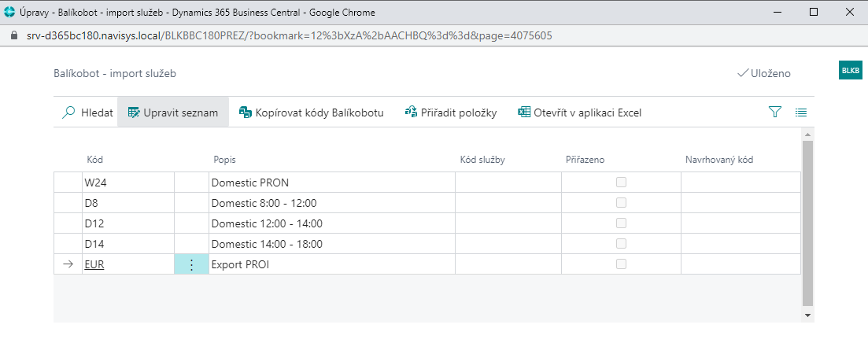The height and width of the screenshot is (343, 868).
Task: Open the EUR code link
Action: pyautogui.click(x=94, y=265)
